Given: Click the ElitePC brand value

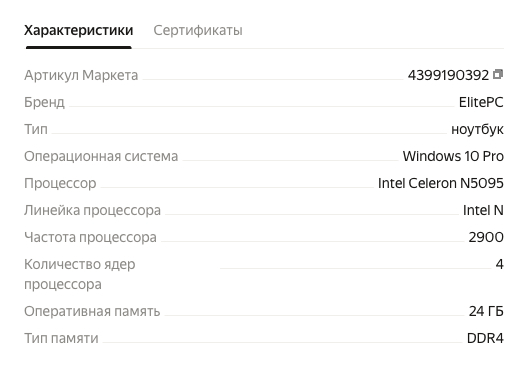Looking at the screenshot, I should point(481,102).
